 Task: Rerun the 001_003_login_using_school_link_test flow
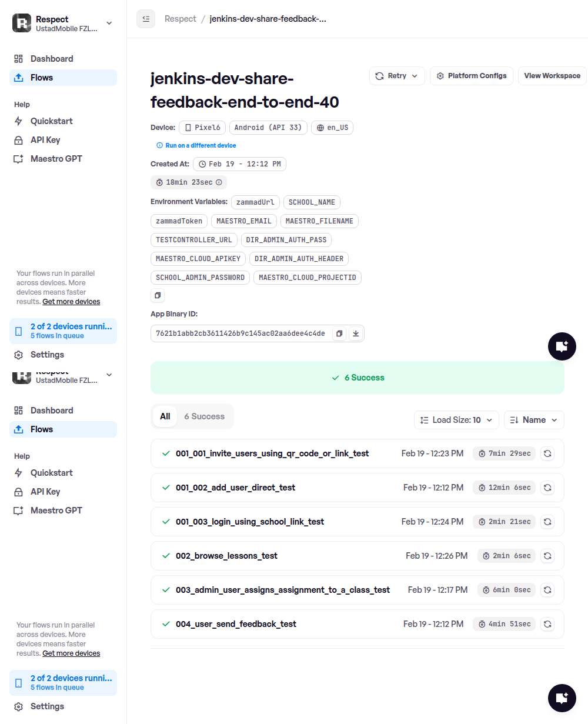click(547, 522)
